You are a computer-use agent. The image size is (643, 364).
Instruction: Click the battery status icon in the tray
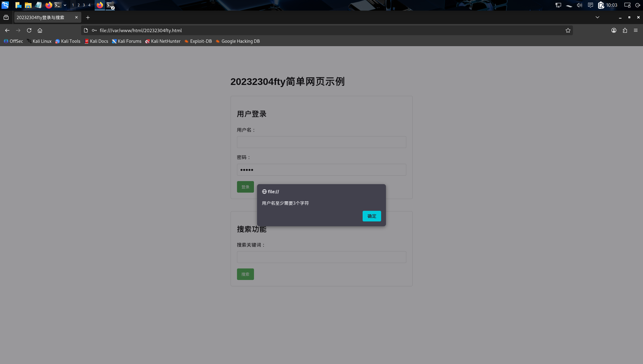point(600,5)
